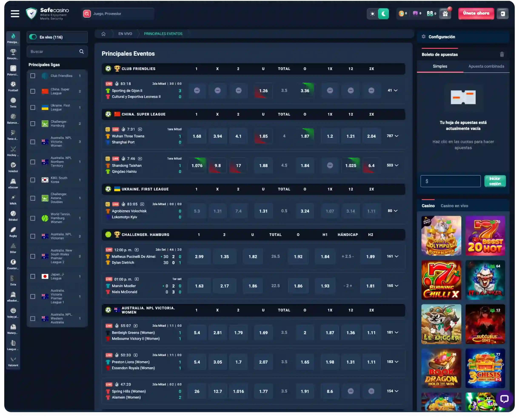519x420 pixels.
Task: Open the Valorant sidebar category
Action: [x=13, y=362]
